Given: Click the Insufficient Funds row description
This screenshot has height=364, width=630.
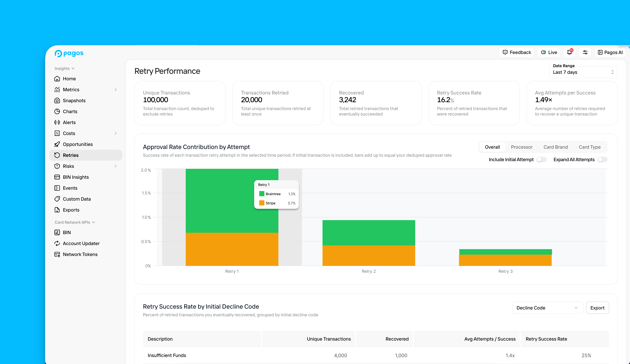Looking at the screenshot, I should (167, 355).
